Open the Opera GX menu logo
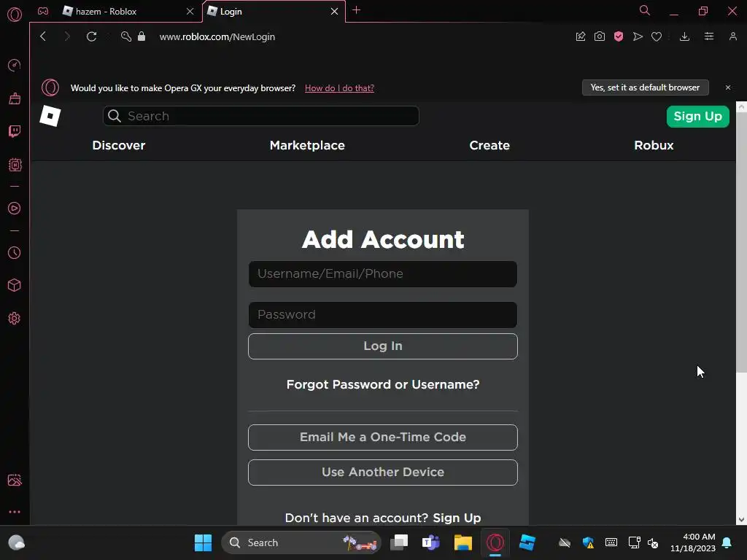Image resolution: width=747 pixels, height=560 pixels. pyautogui.click(x=15, y=15)
